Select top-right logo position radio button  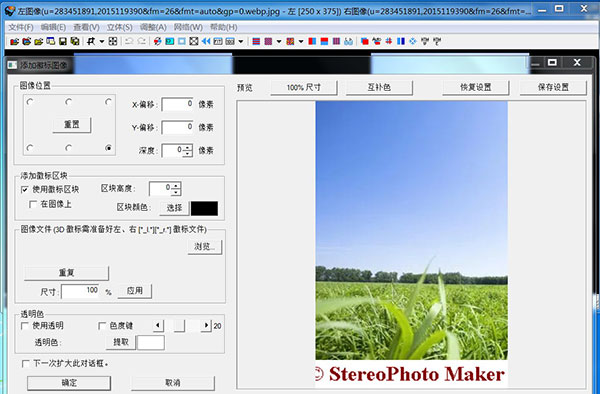108,102
